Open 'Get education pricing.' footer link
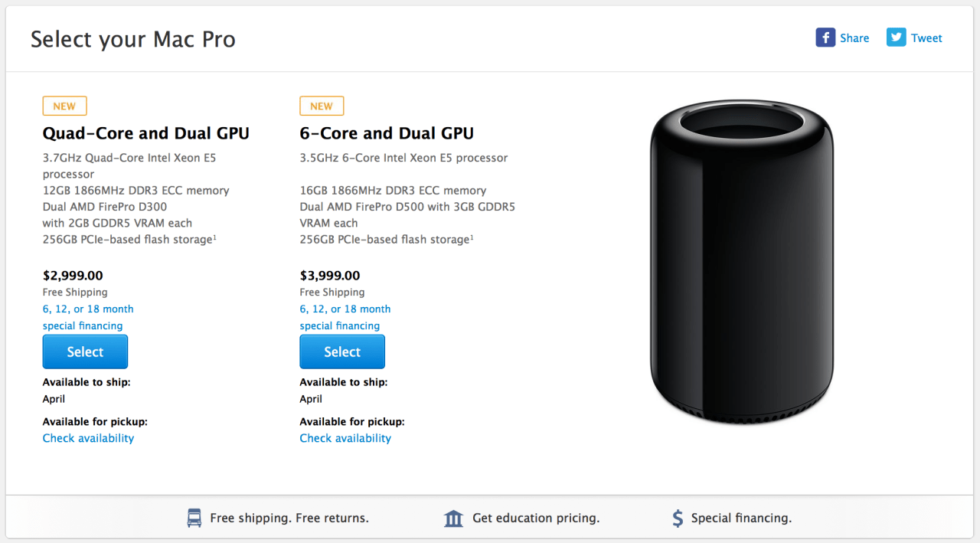 point(535,518)
